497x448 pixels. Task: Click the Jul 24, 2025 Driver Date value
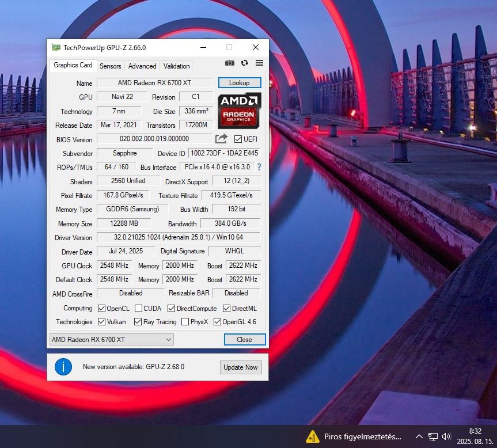click(126, 251)
